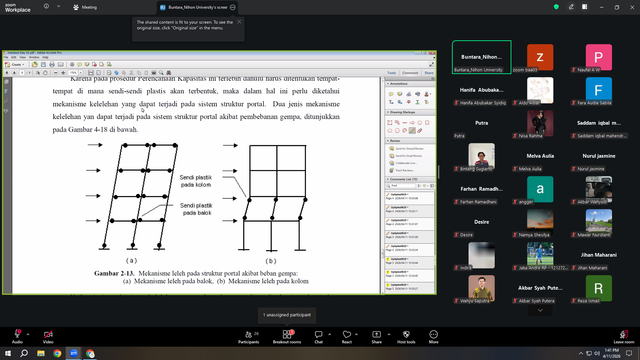Image resolution: width=640 pixels, height=360 pixels.
Task: Select the Arrow drawing markup tool
Action: [x=412, y=122]
